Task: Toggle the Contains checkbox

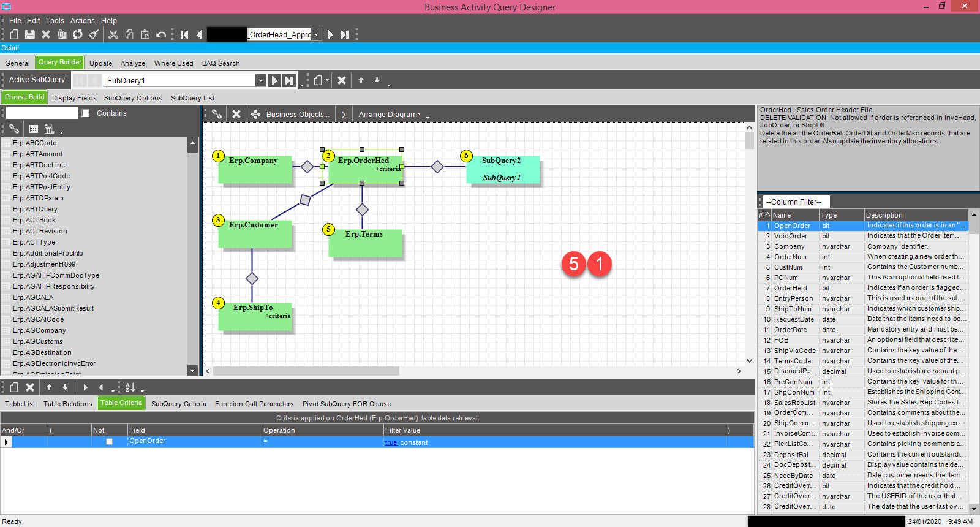Action: (86, 113)
